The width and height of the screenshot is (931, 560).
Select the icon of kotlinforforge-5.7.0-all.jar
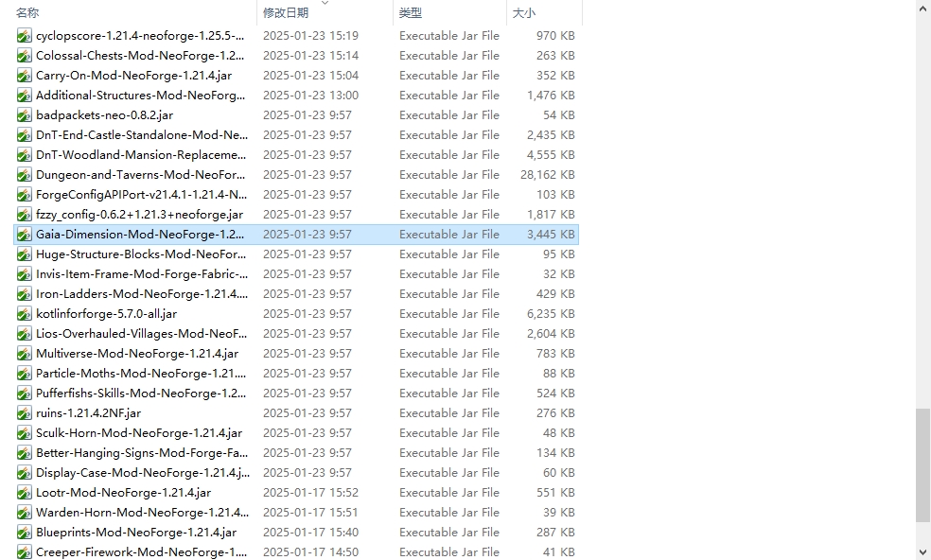24,314
